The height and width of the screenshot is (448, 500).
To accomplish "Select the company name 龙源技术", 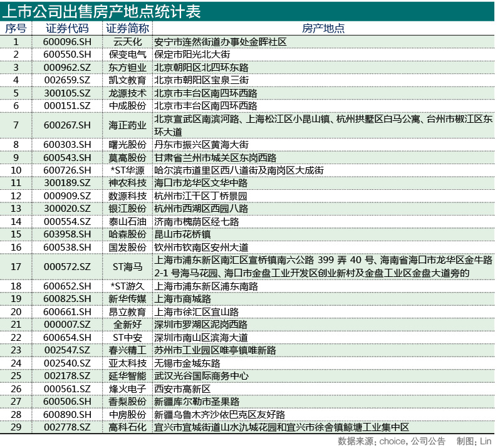I will [x=128, y=93].
